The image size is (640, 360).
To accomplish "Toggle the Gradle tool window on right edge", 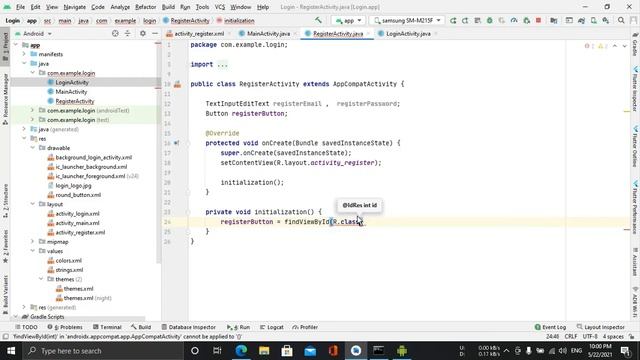I will point(635,45).
